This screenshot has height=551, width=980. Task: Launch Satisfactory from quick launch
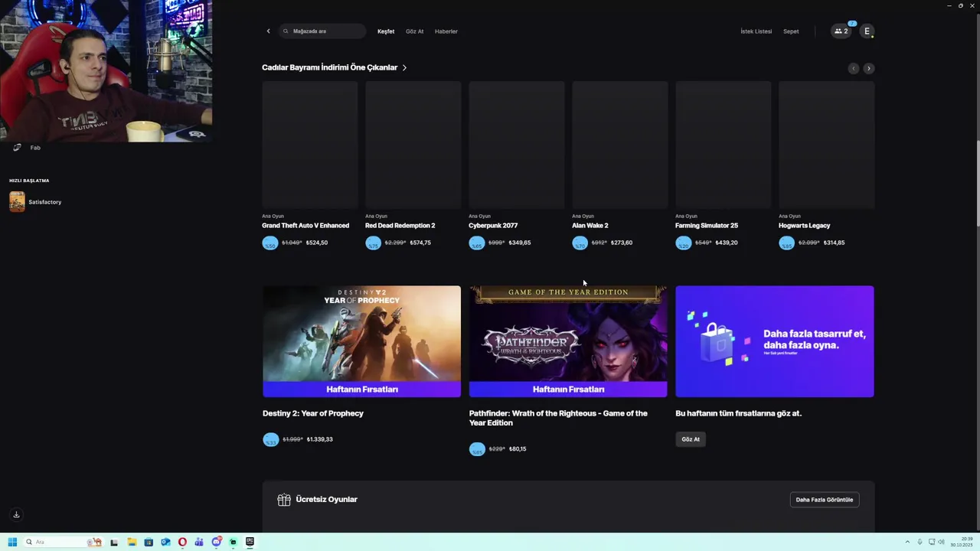pyautogui.click(x=35, y=202)
